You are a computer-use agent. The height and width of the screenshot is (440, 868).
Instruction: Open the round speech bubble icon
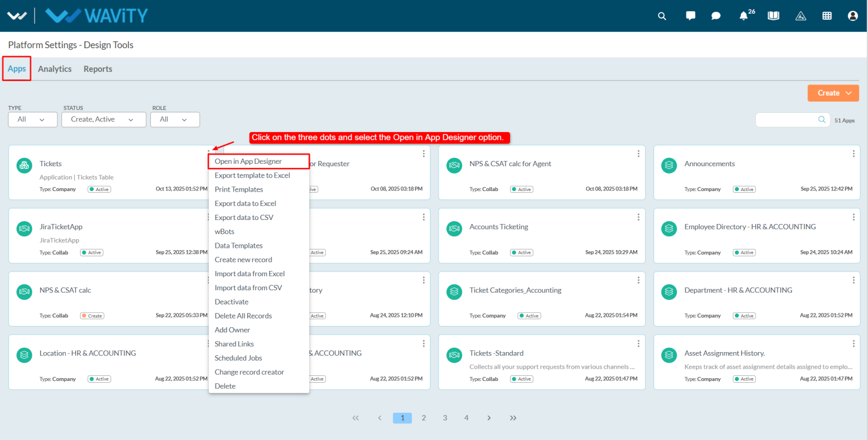click(x=716, y=16)
